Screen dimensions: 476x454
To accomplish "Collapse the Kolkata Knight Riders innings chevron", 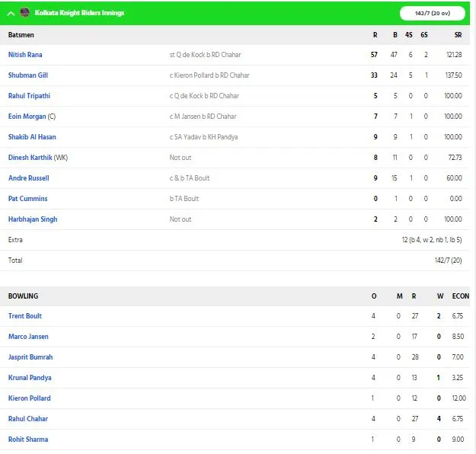I will [11, 14].
